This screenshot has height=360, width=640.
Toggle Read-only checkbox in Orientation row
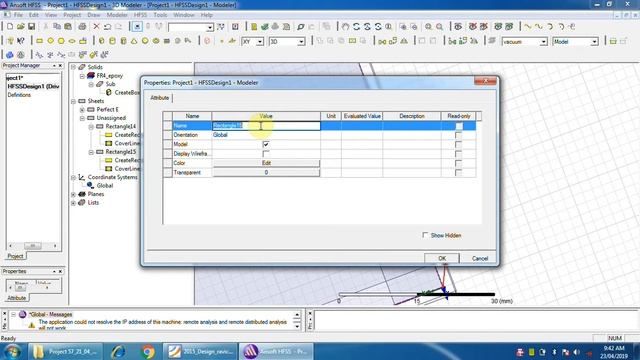(458, 135)
